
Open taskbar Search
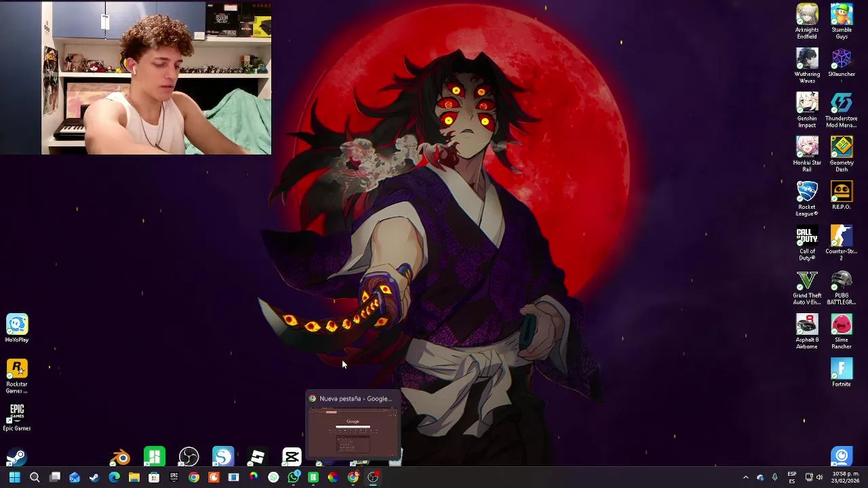click(x=35, y=477)
